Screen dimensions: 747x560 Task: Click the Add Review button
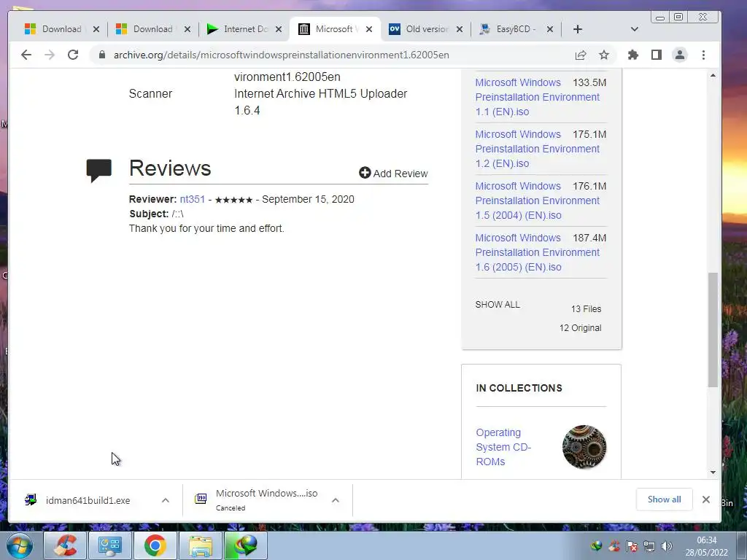(393, 174)
